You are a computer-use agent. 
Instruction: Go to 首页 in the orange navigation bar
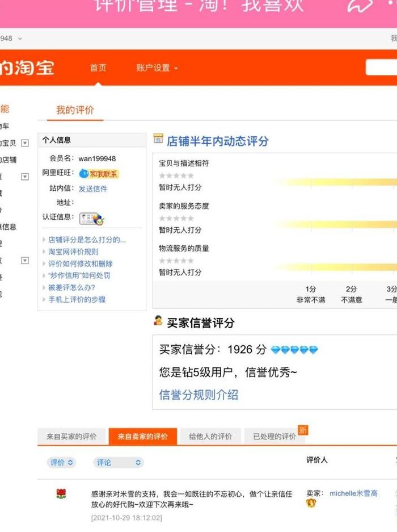tap(98, 68)
